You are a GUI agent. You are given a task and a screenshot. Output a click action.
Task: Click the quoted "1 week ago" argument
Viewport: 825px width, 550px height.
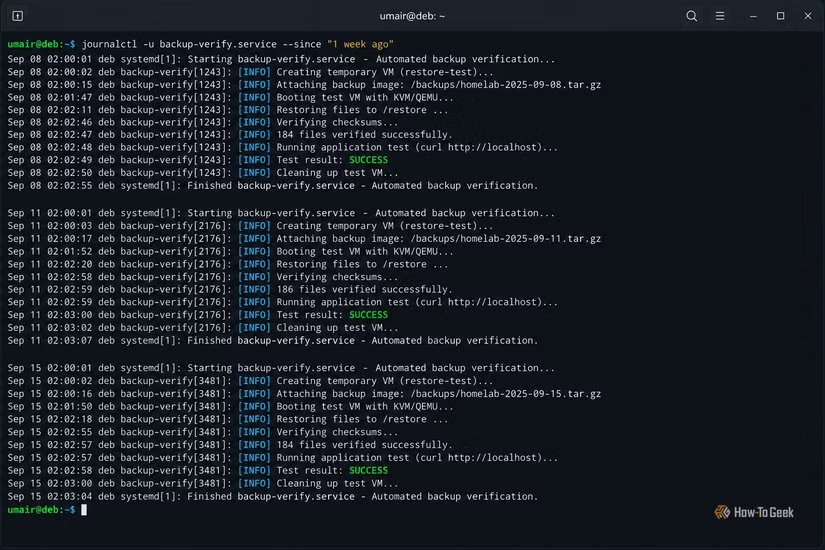tap(360, 44)
